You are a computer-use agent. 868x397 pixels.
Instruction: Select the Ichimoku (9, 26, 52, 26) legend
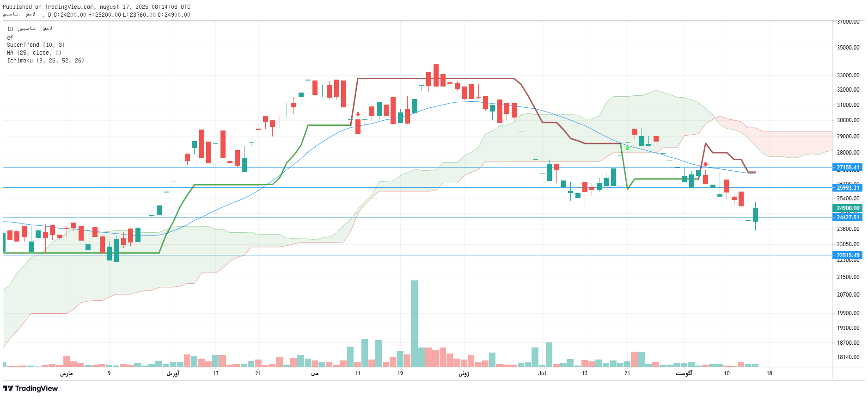(x=45, y=61)
